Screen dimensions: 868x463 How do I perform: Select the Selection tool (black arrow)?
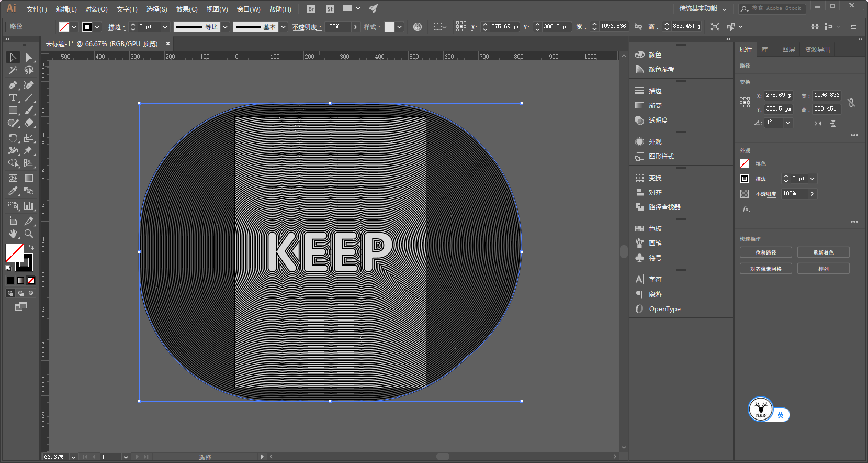(13, 57)
